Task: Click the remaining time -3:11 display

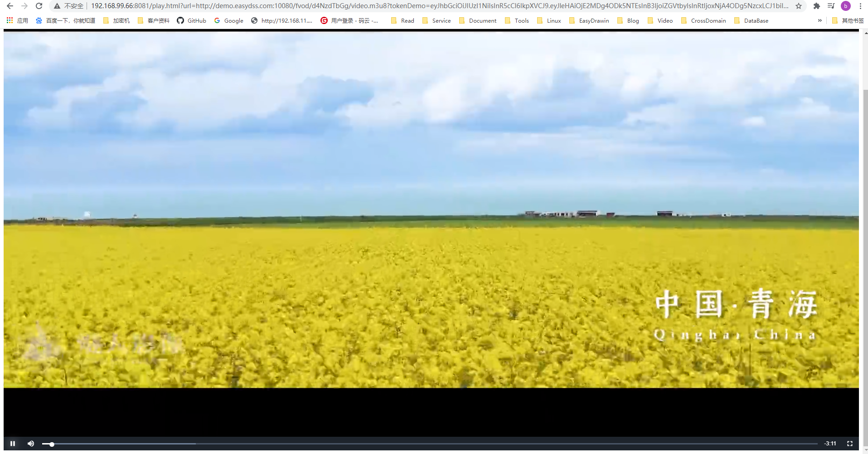Action: tap(830, 444)
